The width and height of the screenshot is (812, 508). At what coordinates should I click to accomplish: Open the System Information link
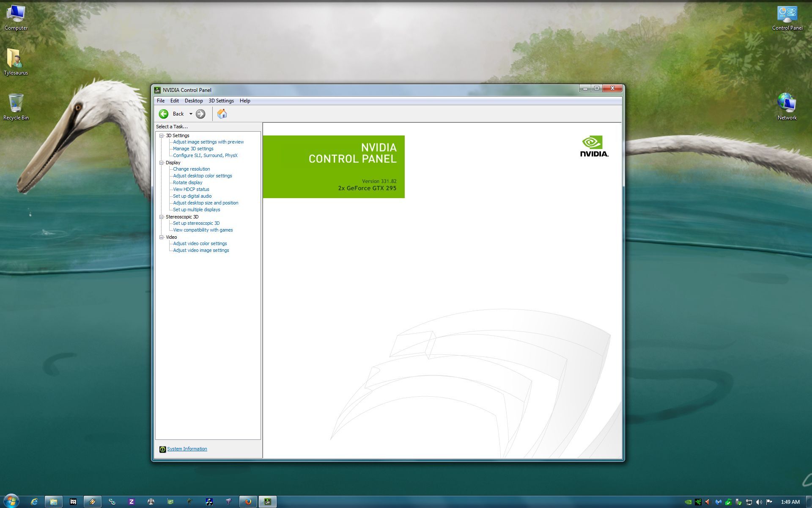[x=187, y=449]
